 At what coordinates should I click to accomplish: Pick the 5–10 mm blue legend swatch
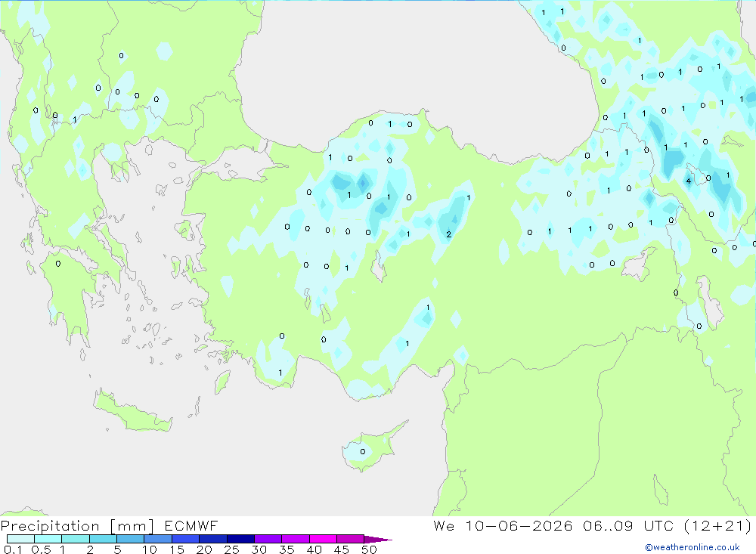click(x=131, y=539)
